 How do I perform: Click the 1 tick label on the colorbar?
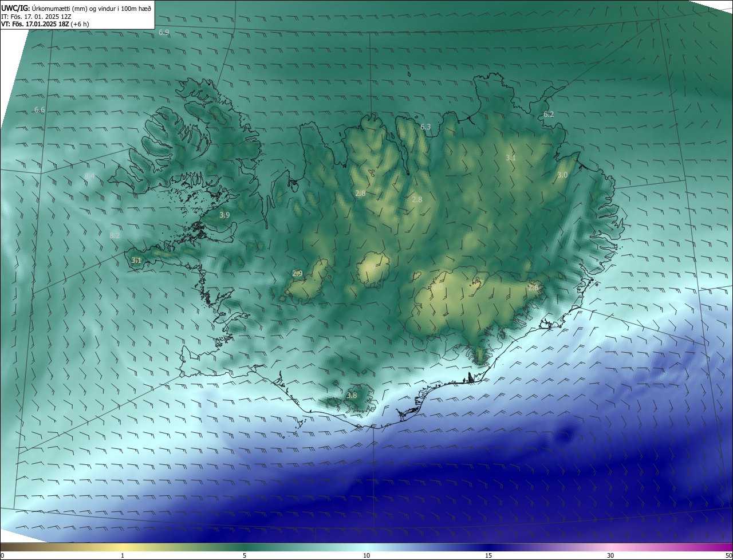123,555
